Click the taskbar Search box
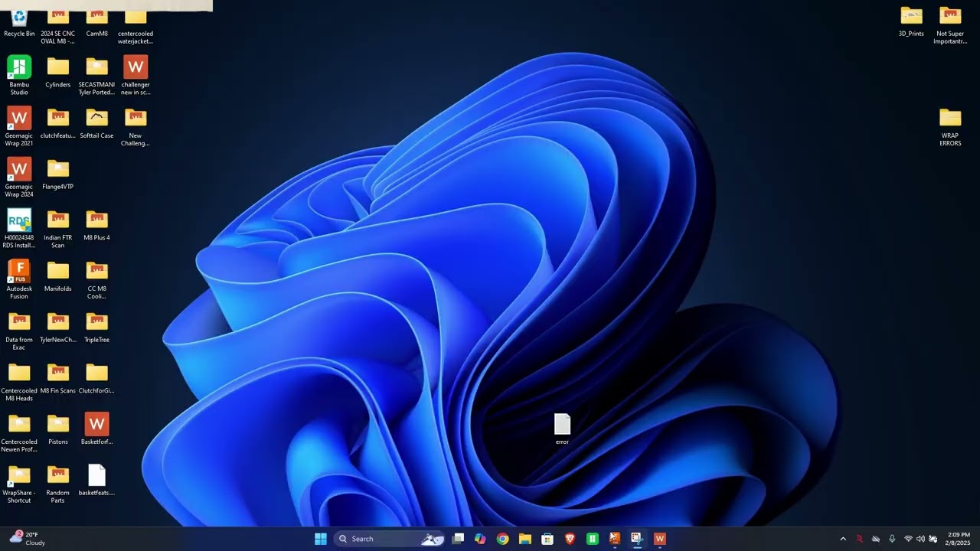This screenshot has width=980, height=551. 390,539
